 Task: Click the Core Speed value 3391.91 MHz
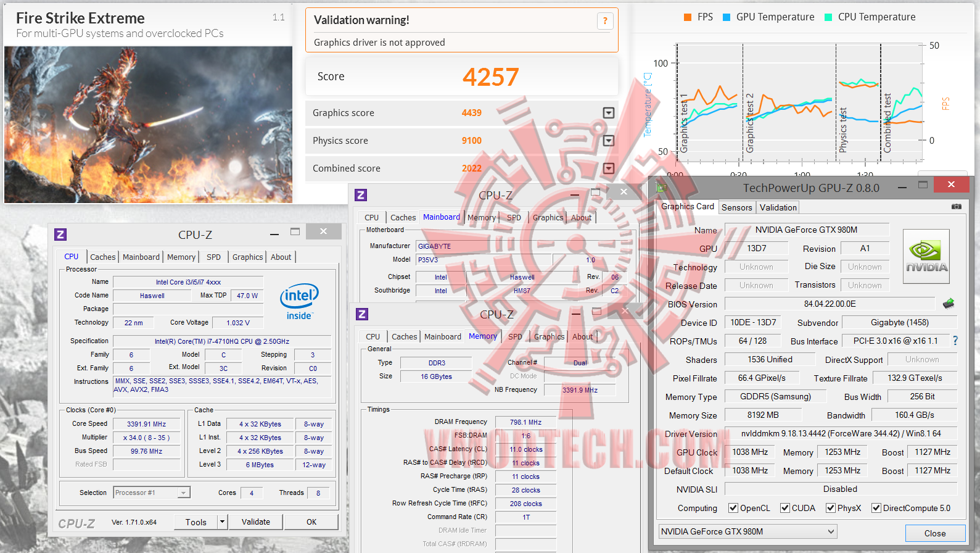click(x=147, y=424)
